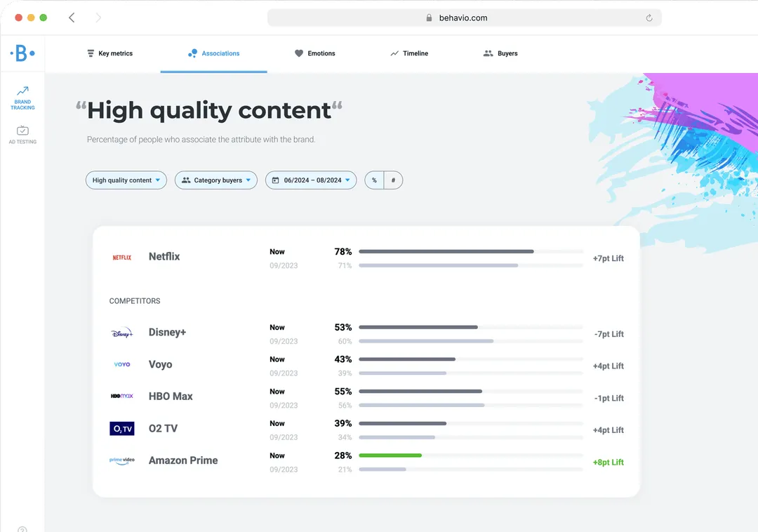The width and height of the screenshot is (758, 532).
Task: Click the +7pt Lift label
Action: [x=608, y=258]
